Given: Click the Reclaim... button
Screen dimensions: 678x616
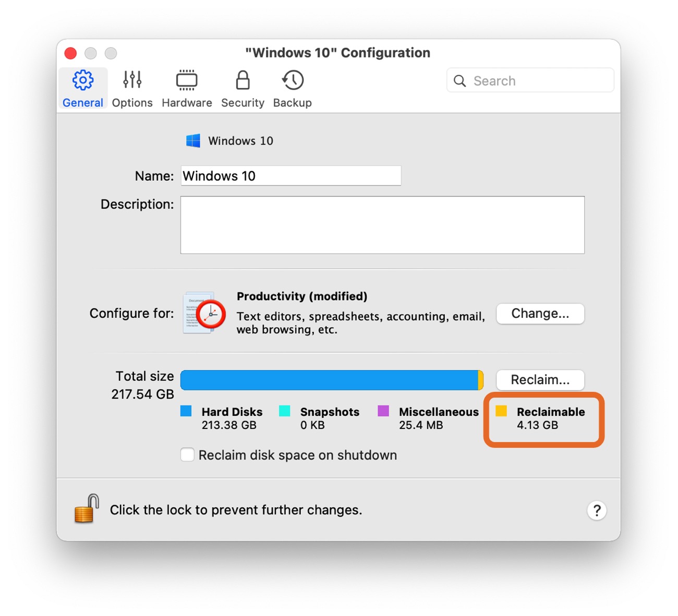Looking at the screenshot, I should (540, 379).
